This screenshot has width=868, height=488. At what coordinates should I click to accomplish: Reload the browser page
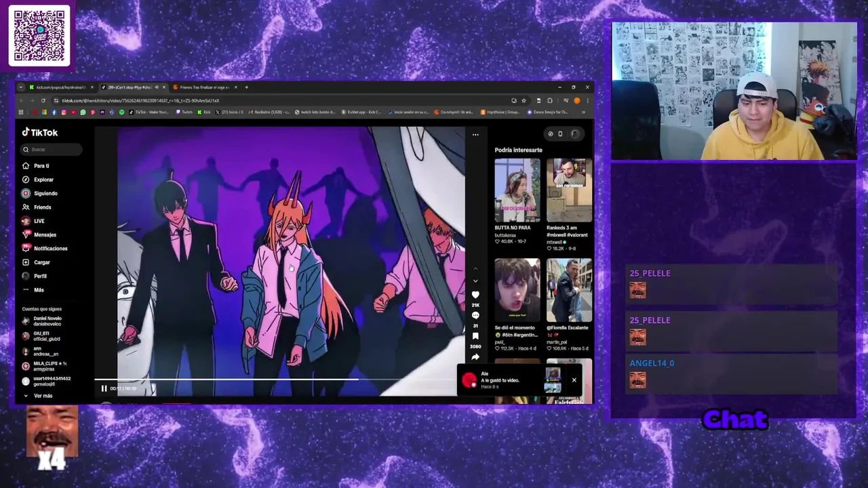(x=43, y=101)
